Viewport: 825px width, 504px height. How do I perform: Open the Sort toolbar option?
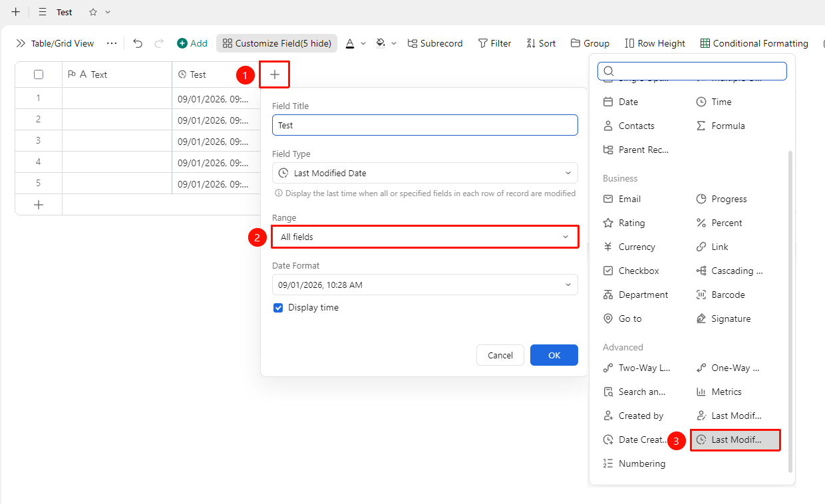(541, 43)
